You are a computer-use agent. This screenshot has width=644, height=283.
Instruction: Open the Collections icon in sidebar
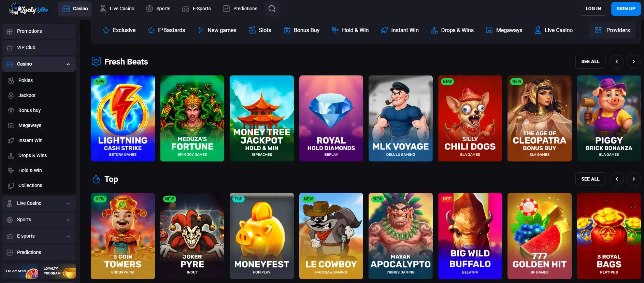pos(11,185)
